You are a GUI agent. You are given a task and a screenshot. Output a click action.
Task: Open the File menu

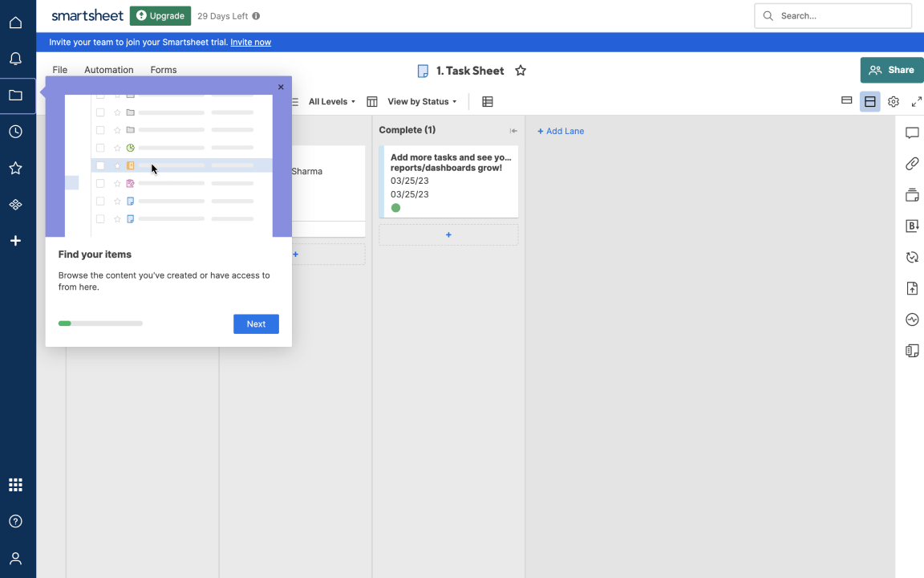pyautogui.click(x=59, y=70)
